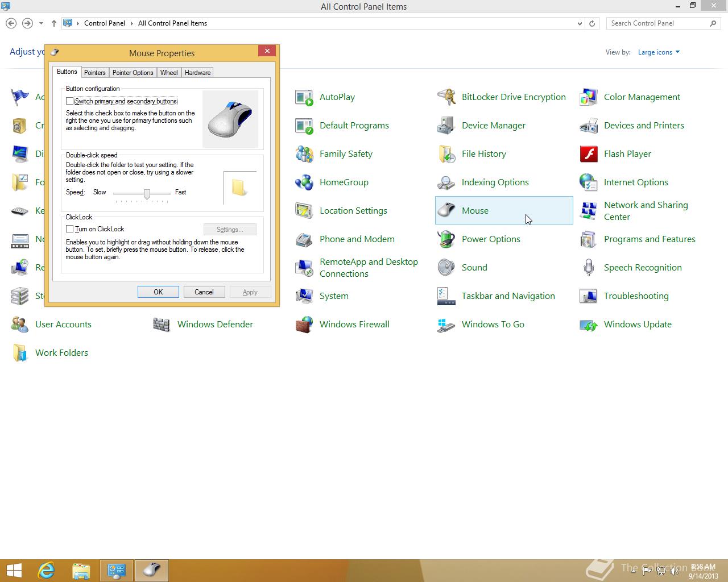Screen dimensions: 728x582
Task: Click the double-click speed slider thumb
Action: 147,194
